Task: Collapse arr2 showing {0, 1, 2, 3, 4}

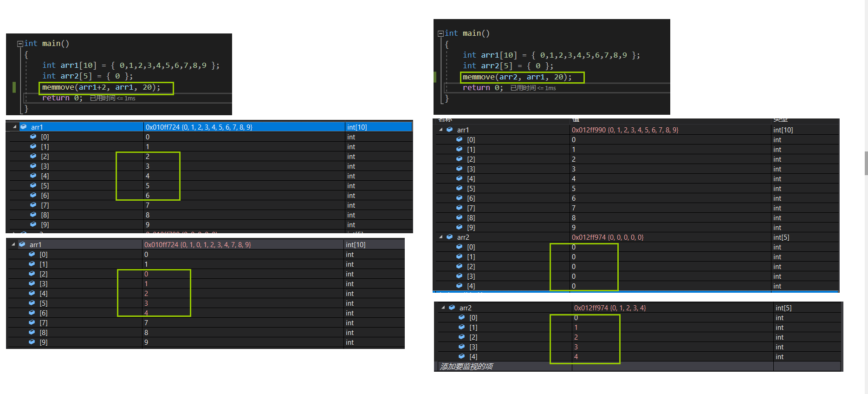Action: [x=443, y=308]
